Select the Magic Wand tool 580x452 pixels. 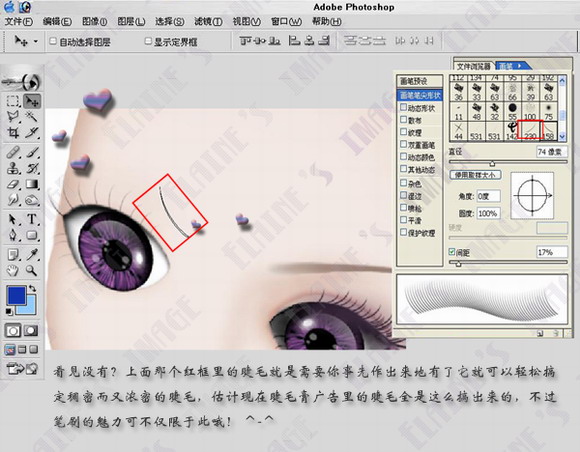(x=32, y=117)
